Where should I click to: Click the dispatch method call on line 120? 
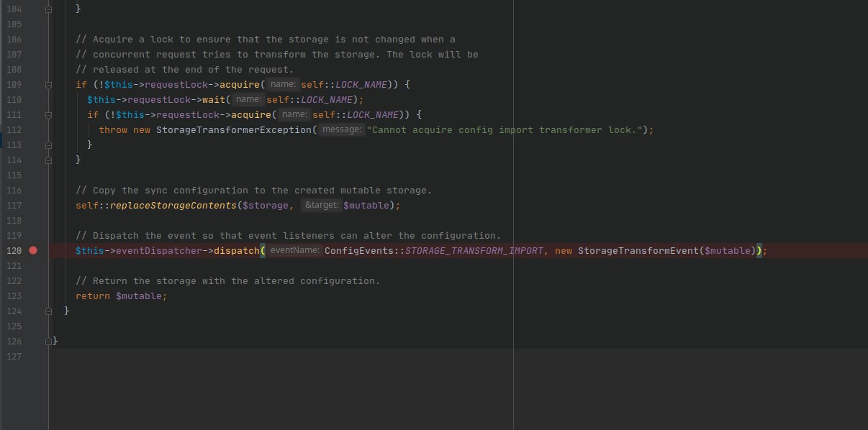pyautogui.click(x=237, y=250)
